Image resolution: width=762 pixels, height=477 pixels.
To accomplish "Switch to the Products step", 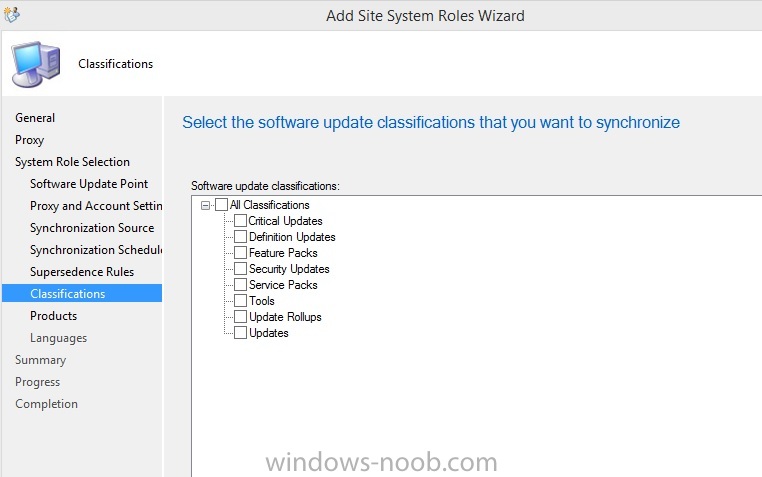I will click(53, 316).
